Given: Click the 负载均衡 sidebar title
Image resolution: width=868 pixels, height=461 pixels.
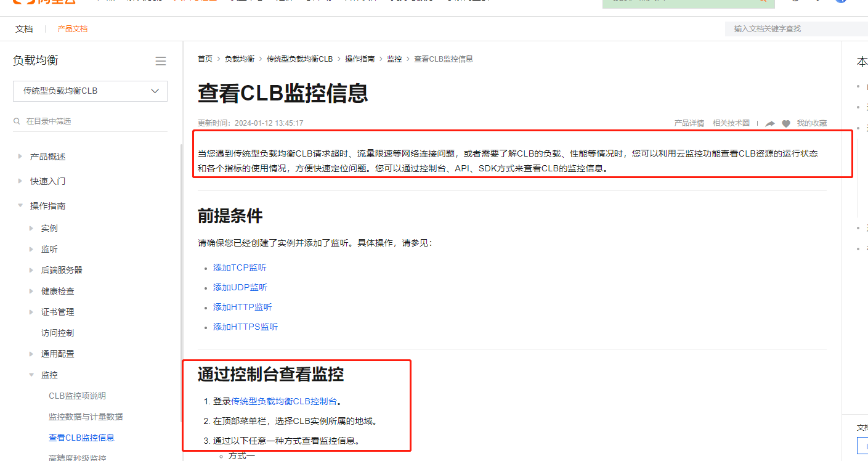Looking at the screenshot, I should [x=36, y=60].
